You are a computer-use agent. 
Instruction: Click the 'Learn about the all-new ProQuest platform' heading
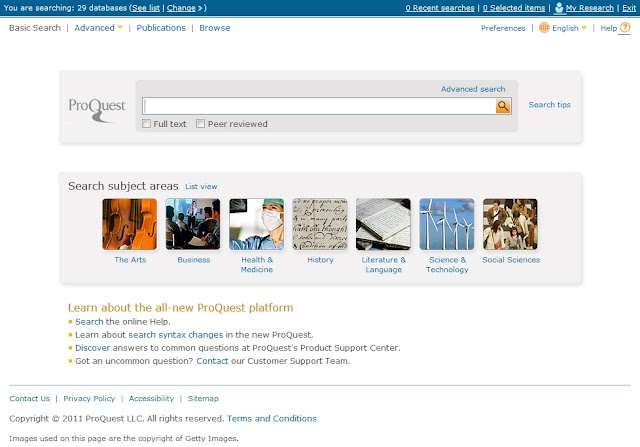180,307
